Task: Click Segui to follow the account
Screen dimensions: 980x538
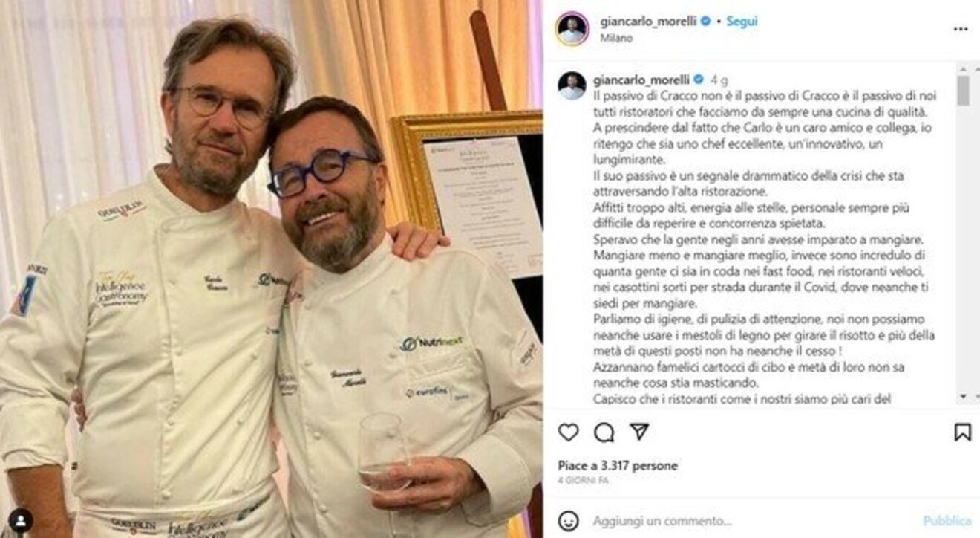Action: [x=742, y=22]
